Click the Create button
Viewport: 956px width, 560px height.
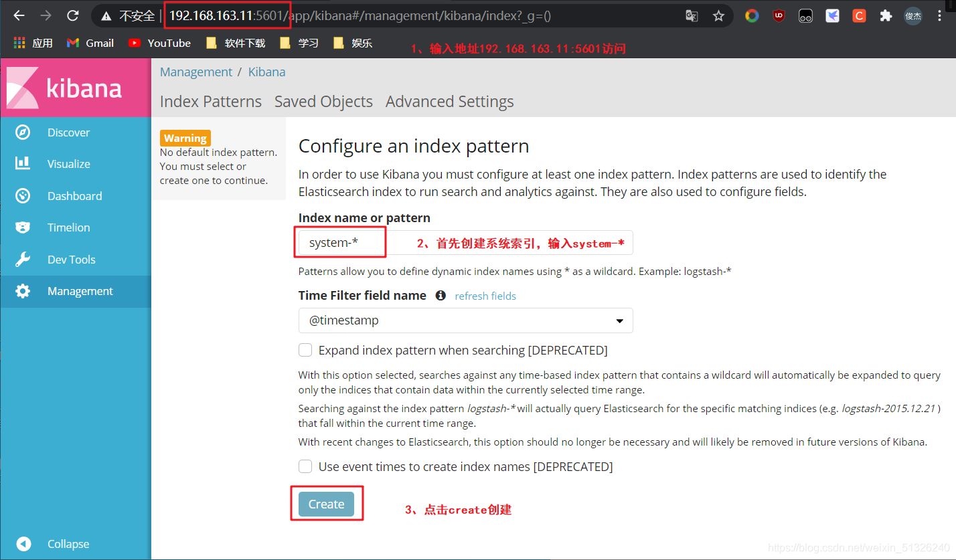326,504
